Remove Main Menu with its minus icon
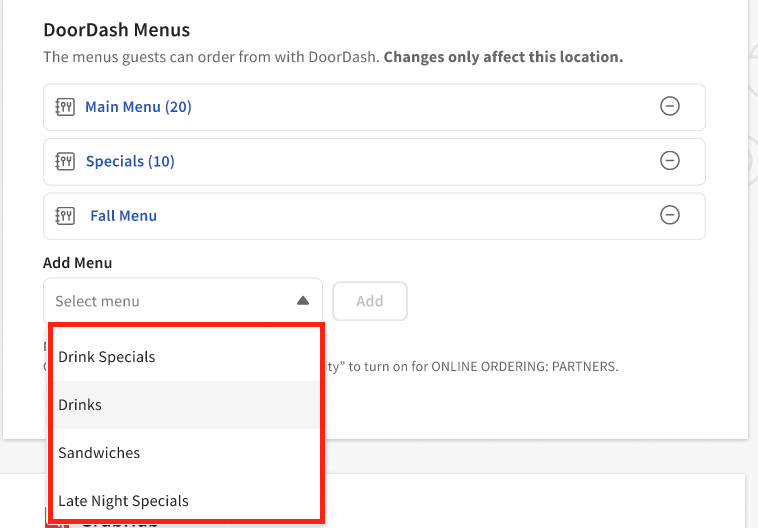 pyautogui.click(x=670, y=106)
